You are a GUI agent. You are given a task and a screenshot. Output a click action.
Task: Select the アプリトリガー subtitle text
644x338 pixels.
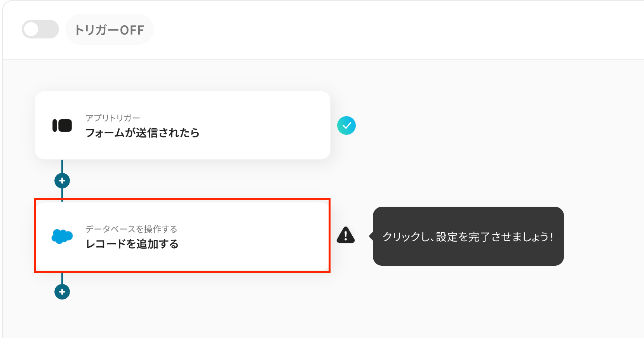(x=113, y=118)
